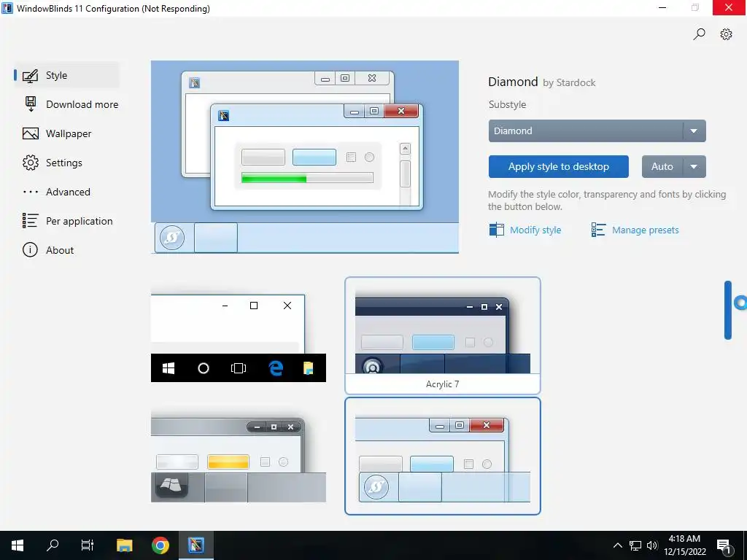747x560 pixels.
Task: Open the search magnifier icon
Action: click(x=699, y=34)
